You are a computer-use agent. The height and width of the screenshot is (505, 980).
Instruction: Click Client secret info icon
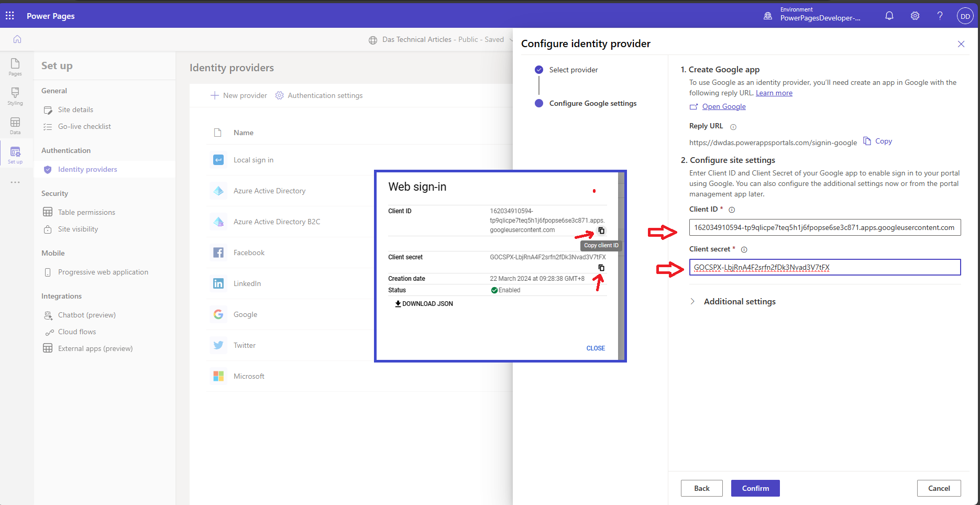pos(744,250)
